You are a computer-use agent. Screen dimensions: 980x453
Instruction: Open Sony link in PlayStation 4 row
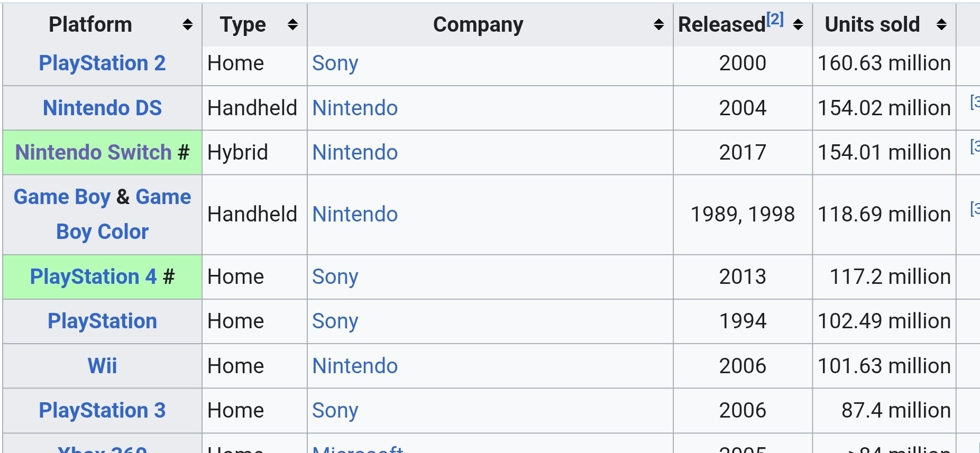[335, 276]
